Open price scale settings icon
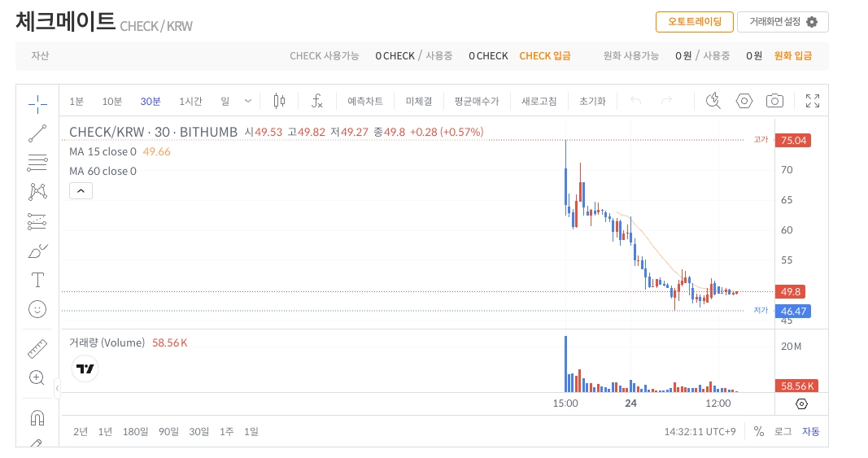 coord(801,403)
